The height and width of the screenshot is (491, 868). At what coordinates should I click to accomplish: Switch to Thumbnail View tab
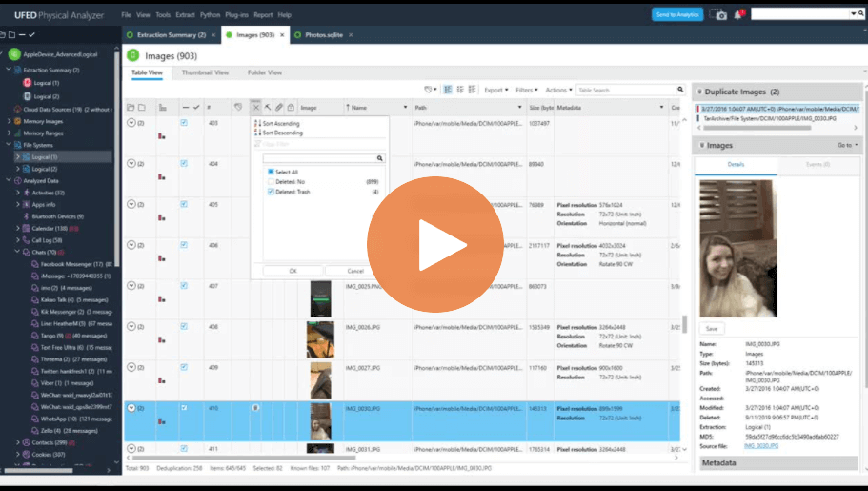click(x=205, y=72)
